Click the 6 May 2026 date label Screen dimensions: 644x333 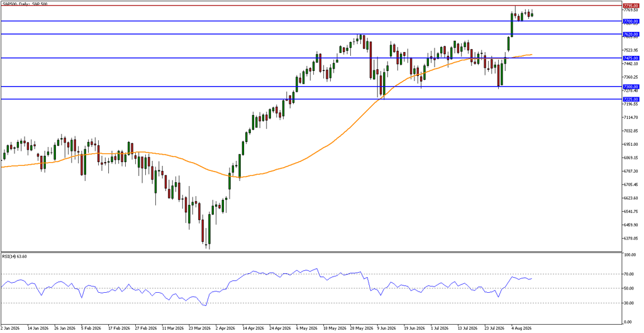(x=307, y=329)
